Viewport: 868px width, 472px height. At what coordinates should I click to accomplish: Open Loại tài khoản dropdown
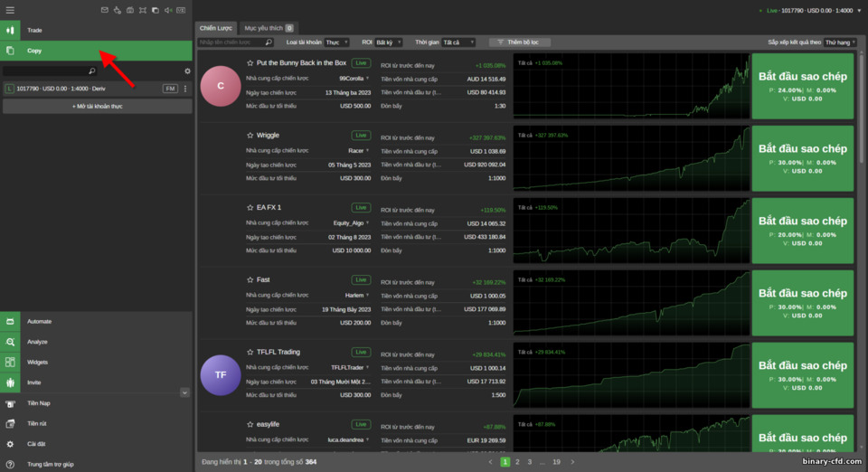(x=336, y=42)
